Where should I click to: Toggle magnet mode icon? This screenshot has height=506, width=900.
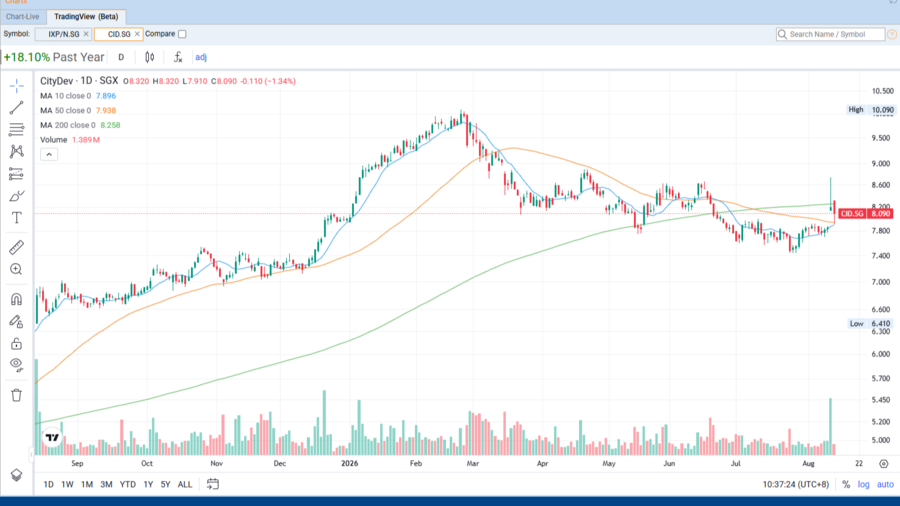pos(16,299)
